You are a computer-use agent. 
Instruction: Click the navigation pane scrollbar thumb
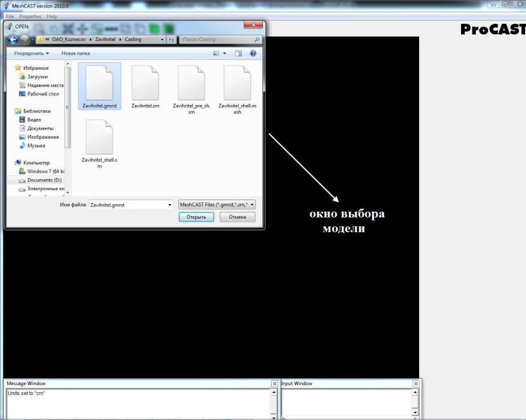(68, 107)
